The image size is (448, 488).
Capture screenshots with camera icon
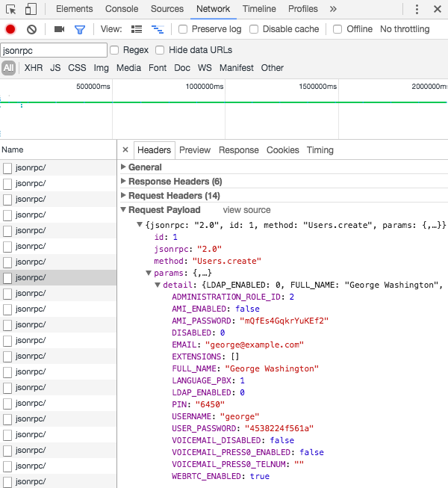click(59, 29)
